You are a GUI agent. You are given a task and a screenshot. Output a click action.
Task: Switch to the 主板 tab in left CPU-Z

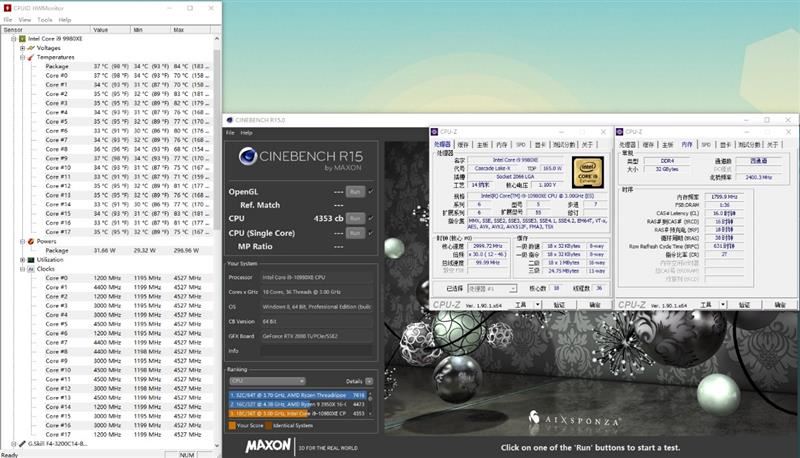pos(483,145)
